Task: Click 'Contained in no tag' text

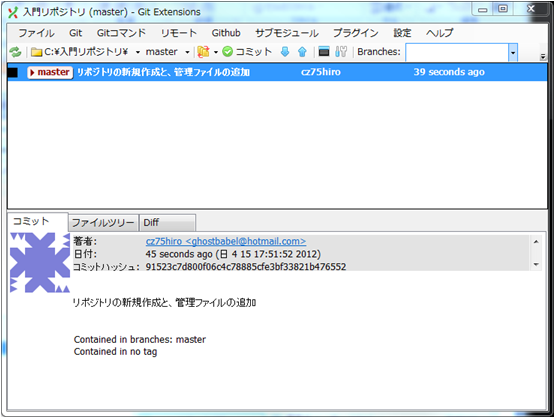Action: (115, 352)
